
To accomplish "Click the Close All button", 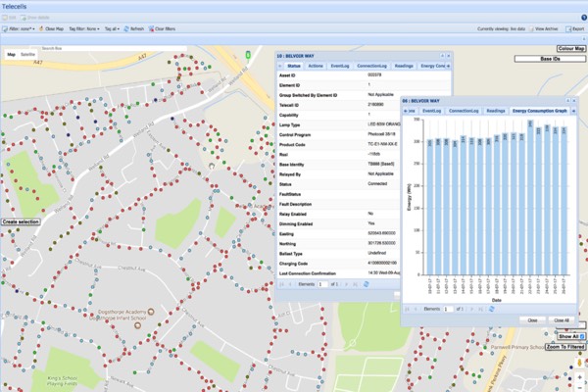I will click(x=562, y=320).
